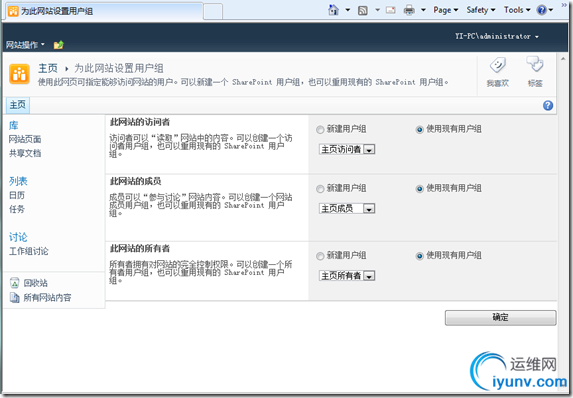
Task: Expand the RSS feeds dropdown arrow
Action: point(377,10)
